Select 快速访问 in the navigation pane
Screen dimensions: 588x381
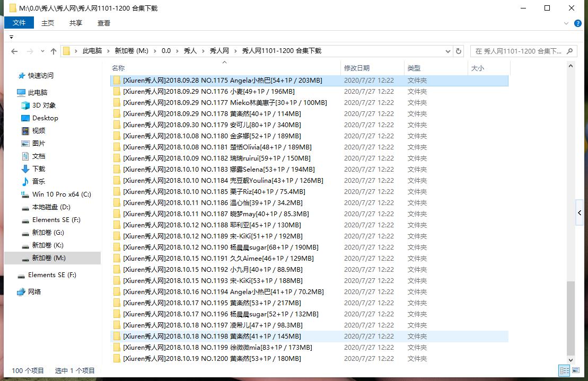coord(36,76)
